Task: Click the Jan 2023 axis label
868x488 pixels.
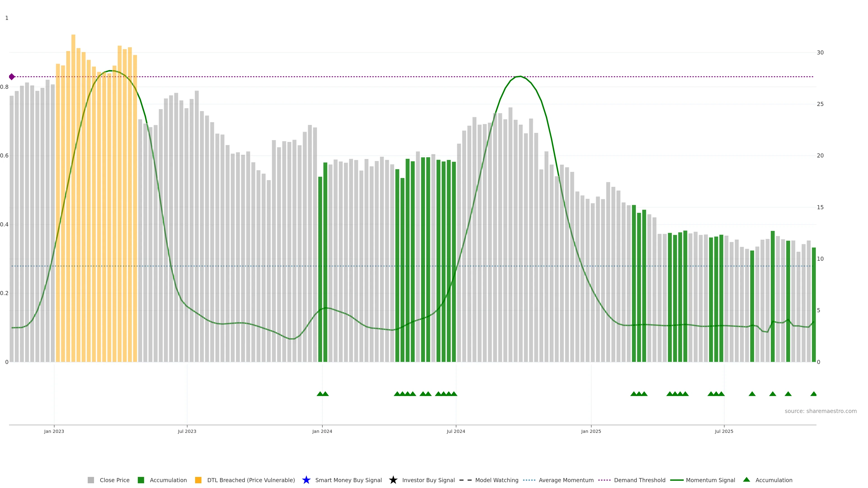Action: (54, 431)
